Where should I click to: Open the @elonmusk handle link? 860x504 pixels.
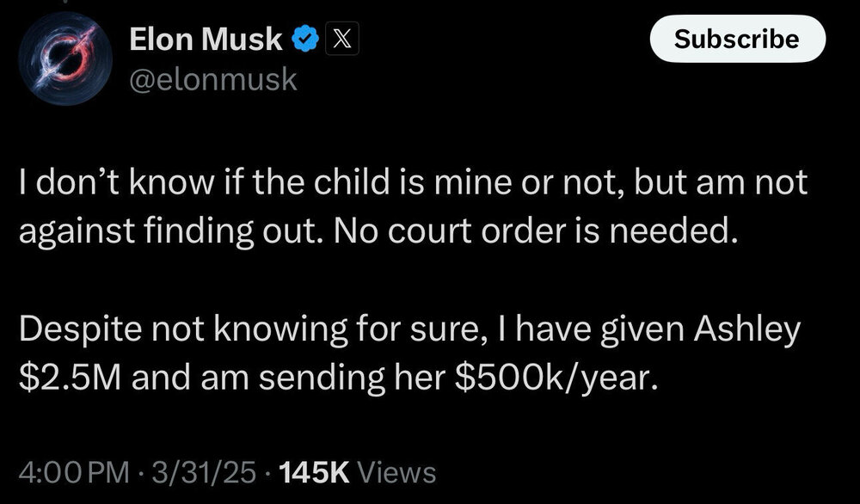click(x=212, y=80)
